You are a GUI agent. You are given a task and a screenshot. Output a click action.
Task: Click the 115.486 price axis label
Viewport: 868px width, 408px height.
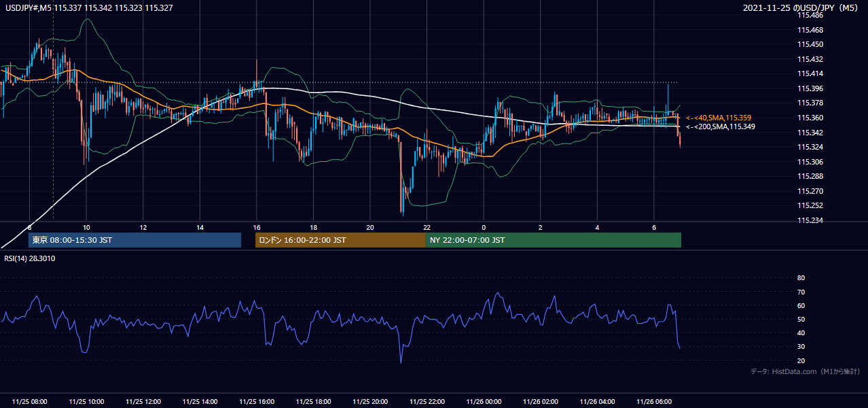[810, 15]
